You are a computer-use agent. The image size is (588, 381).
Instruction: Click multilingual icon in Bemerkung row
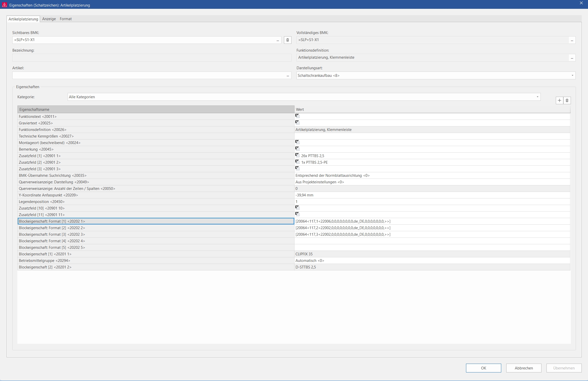[297, 149]
